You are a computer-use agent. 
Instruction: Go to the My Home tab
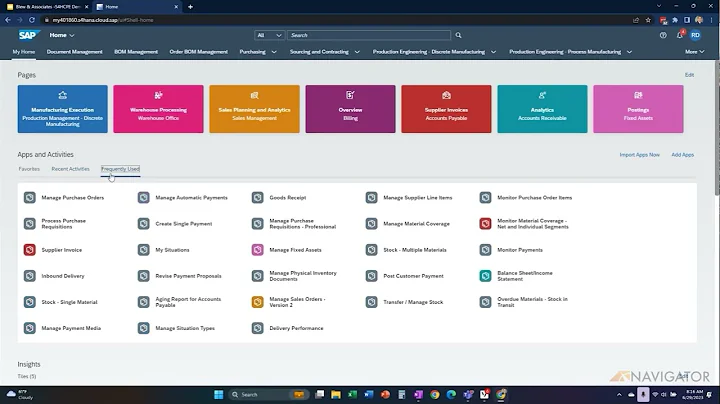click(x=23, y=52)
